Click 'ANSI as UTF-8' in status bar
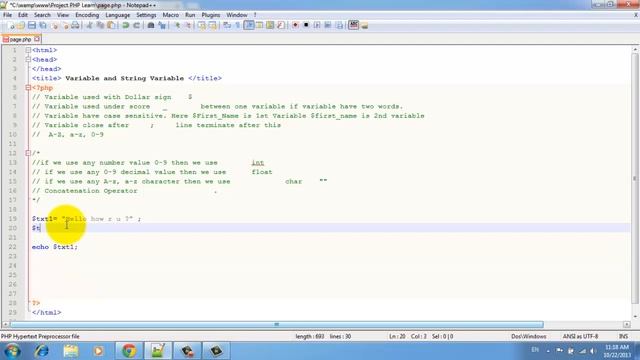 point(580,337)
